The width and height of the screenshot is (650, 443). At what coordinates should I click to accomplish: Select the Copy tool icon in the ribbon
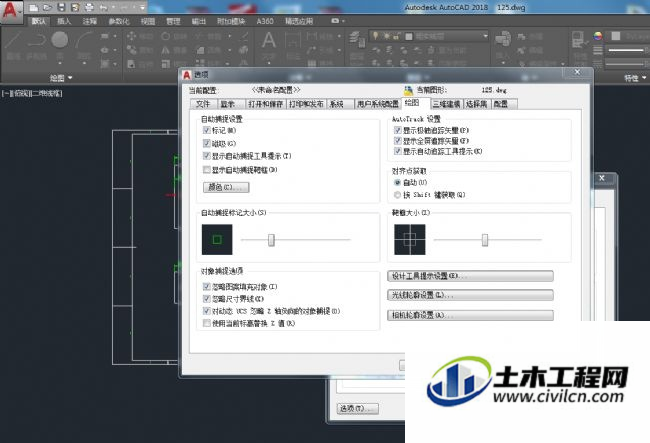(131, 50)
